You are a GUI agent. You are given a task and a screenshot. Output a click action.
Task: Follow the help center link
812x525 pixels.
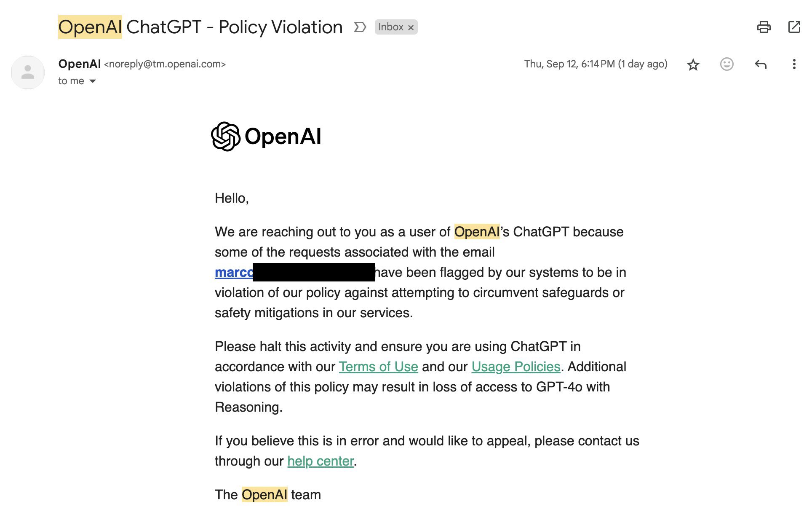point(320,461)
